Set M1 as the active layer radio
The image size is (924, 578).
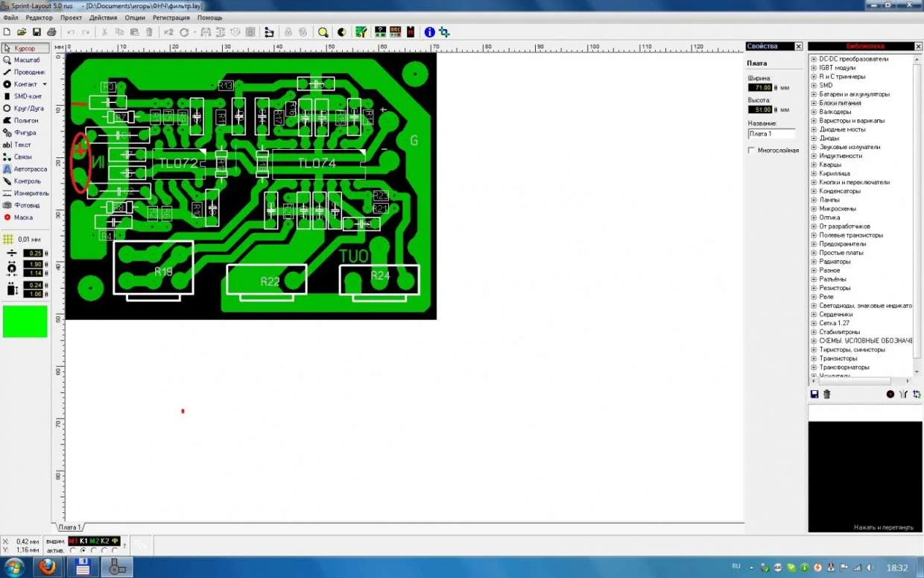click(73, 550)
